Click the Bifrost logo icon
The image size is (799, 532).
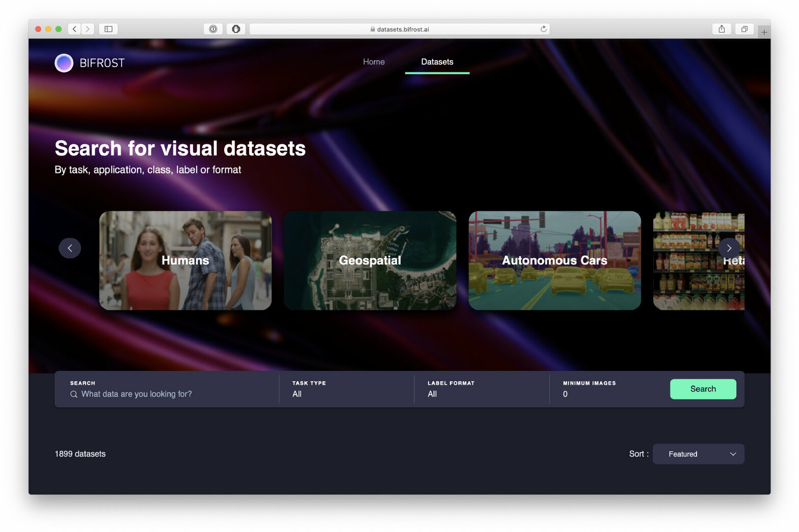[64, 63]
